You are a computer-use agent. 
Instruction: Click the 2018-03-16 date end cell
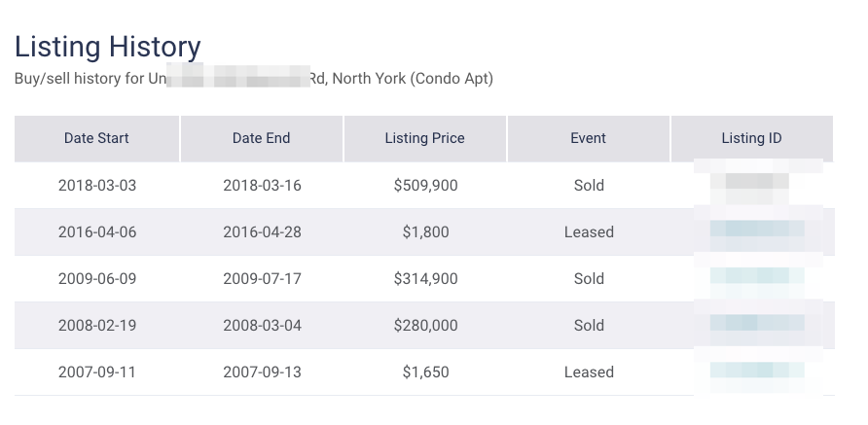point(262,186)
